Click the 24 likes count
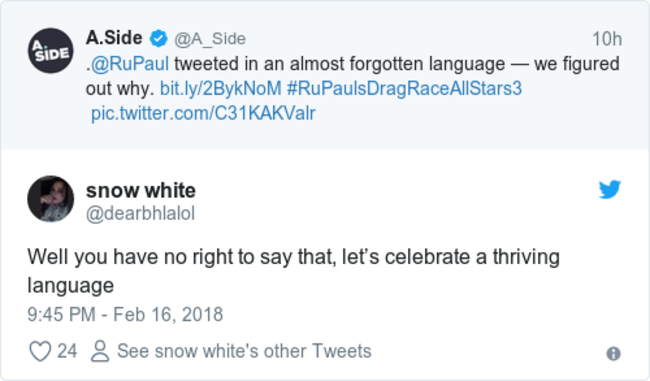 pyautogui.click(x=67, y=351)
